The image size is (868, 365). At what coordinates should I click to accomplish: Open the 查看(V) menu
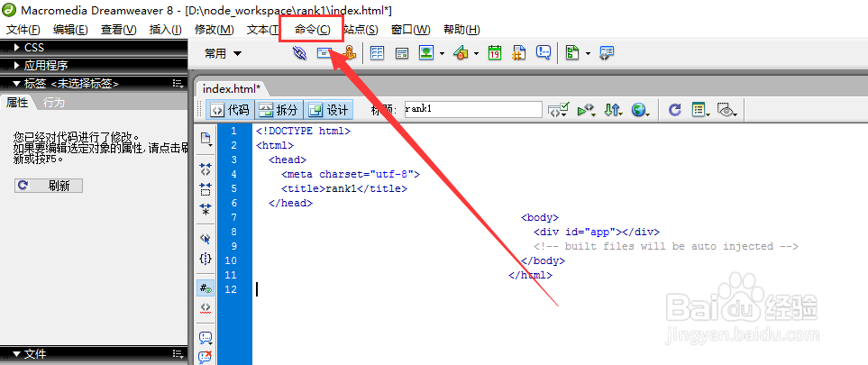[118, 30]
